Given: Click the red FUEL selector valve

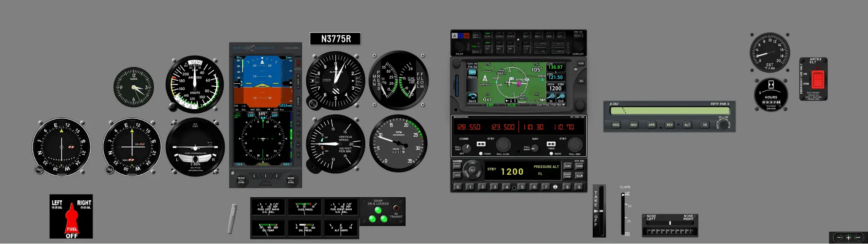Looking at the screenshot, I should (72, 221).
